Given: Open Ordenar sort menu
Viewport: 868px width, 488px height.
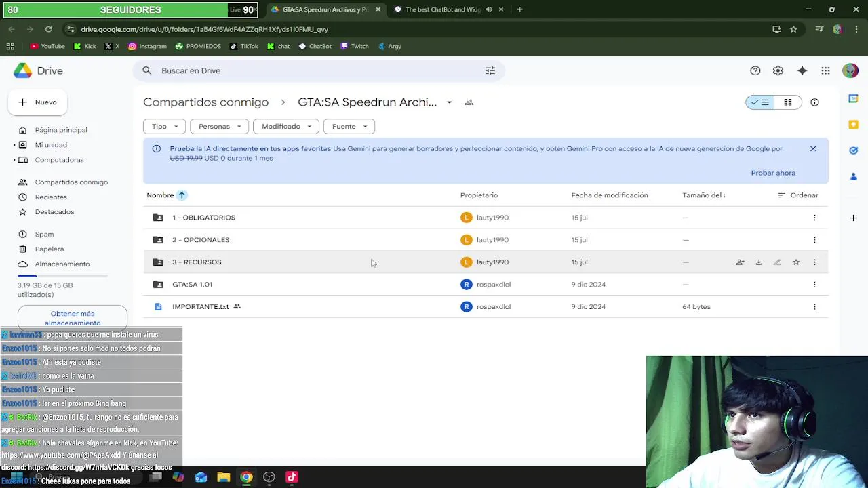Looking at the screenshot, I should click(798, 195).
